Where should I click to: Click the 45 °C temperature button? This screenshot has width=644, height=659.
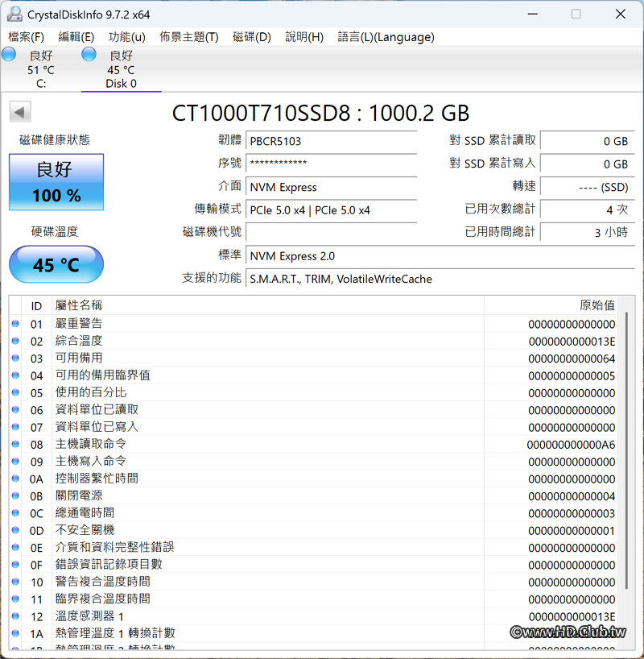[x=56, y=265]
